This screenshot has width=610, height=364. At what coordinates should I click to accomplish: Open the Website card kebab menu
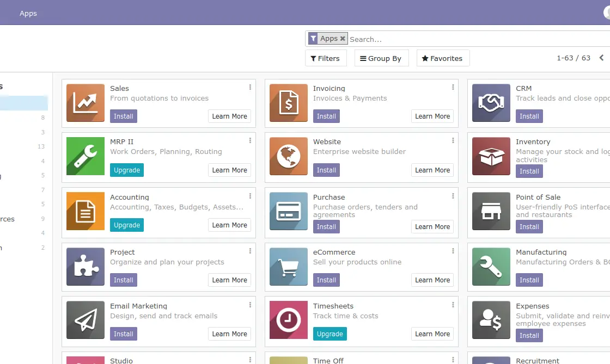click(x=453, y=140)
